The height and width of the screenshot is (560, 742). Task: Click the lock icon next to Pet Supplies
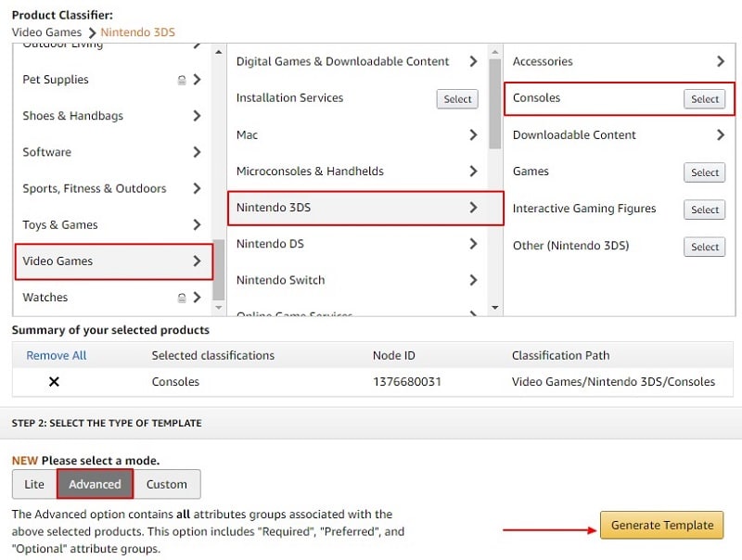click(182, 80)
